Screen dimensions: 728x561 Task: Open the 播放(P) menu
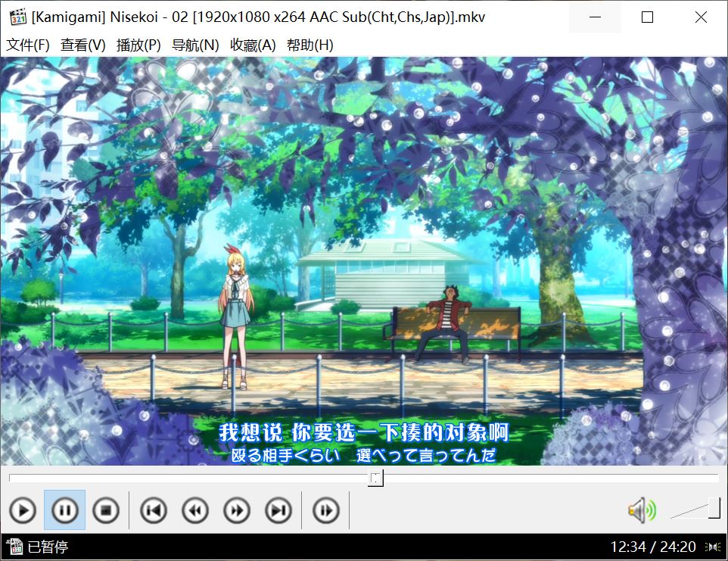click(x=138, y=45)
